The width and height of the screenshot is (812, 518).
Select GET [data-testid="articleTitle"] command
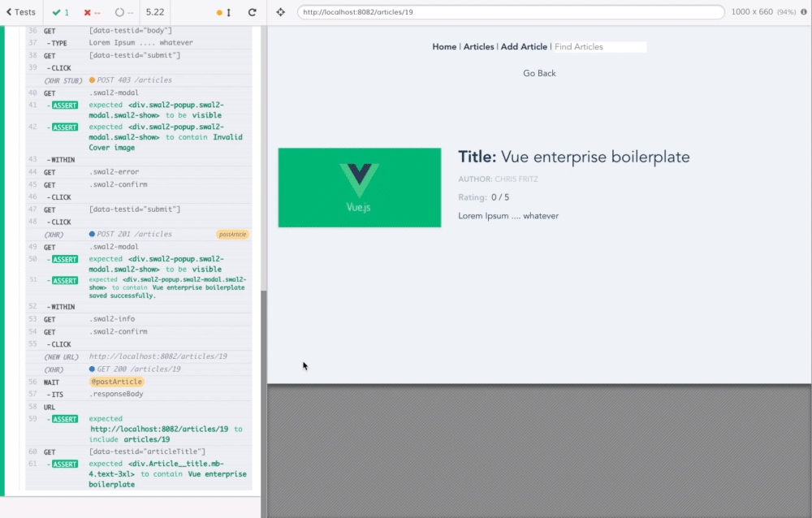click(x=139, y=451)
